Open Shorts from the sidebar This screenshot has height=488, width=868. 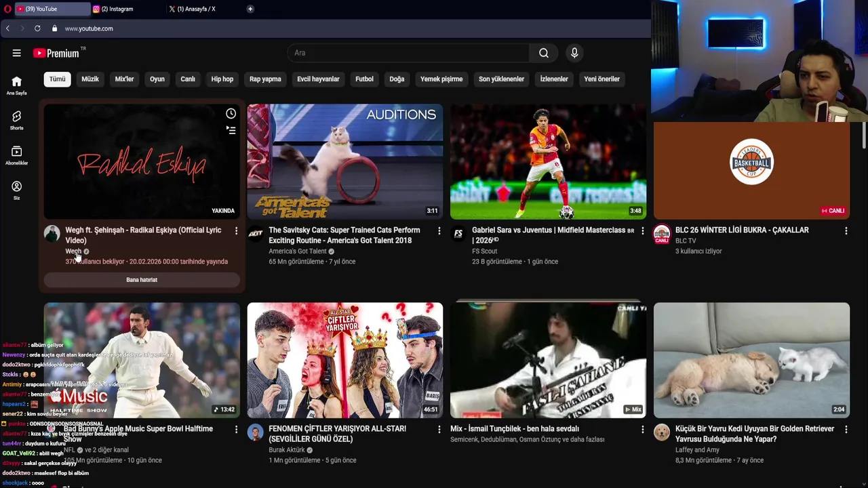pos(16,121)
